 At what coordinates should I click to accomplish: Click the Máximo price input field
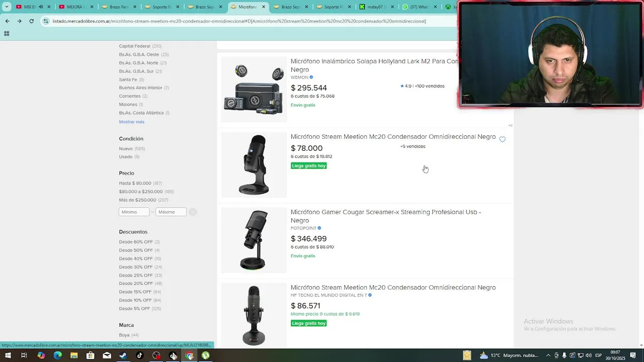tap(171, 212)
